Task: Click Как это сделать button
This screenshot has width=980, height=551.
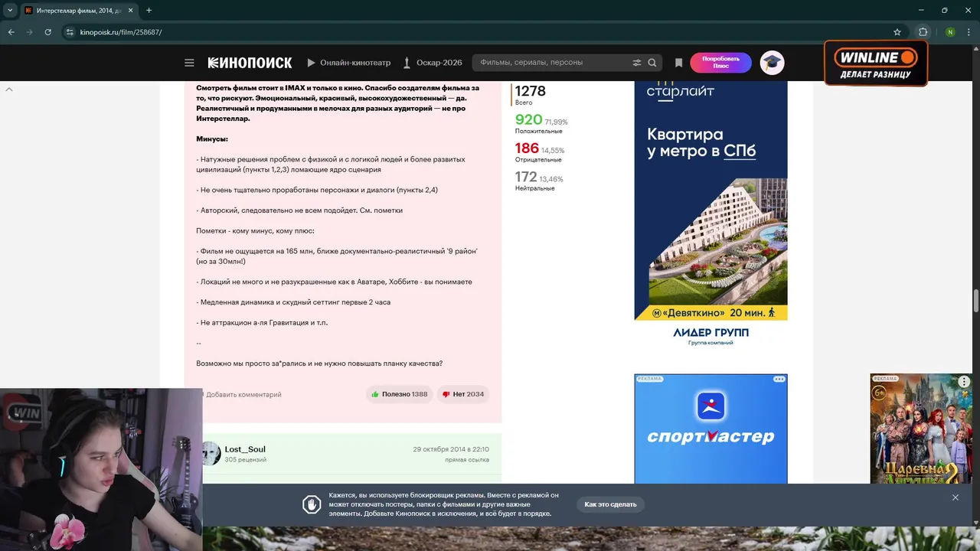Action: tap(610, 504)
